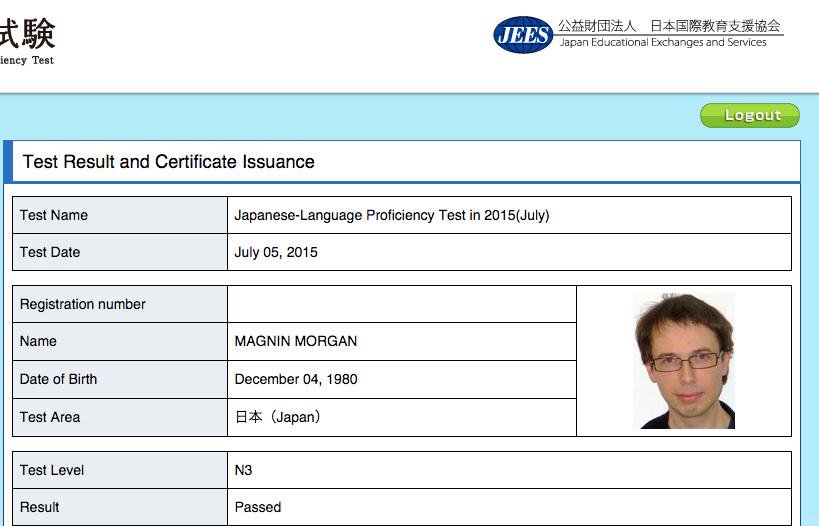Click the blue JEES oval logo
819x526 pixels.
(x=522, y=35)
